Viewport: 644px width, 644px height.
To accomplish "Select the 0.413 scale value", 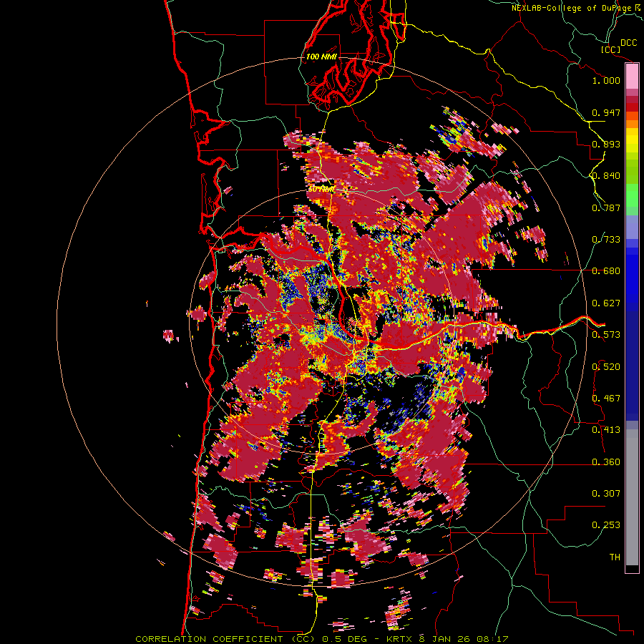I will [606, 430].
